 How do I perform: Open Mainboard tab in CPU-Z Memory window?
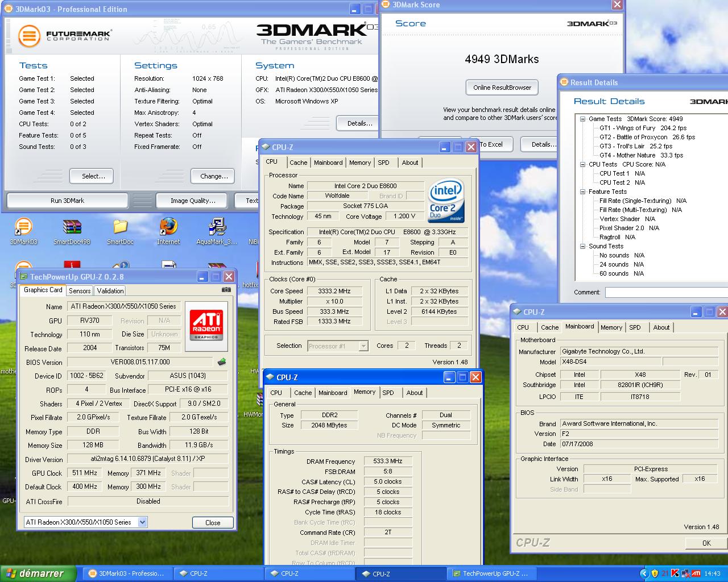[333, 393]
